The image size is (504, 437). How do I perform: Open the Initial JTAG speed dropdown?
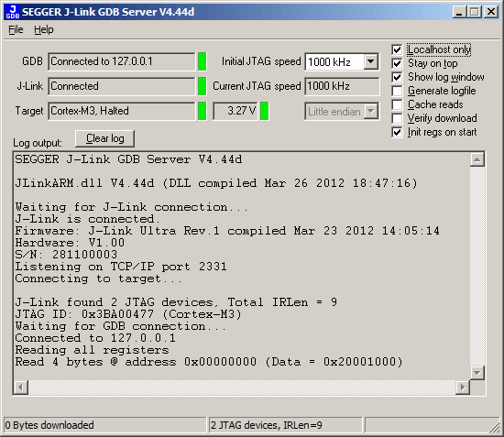click(x=370, y=61)
